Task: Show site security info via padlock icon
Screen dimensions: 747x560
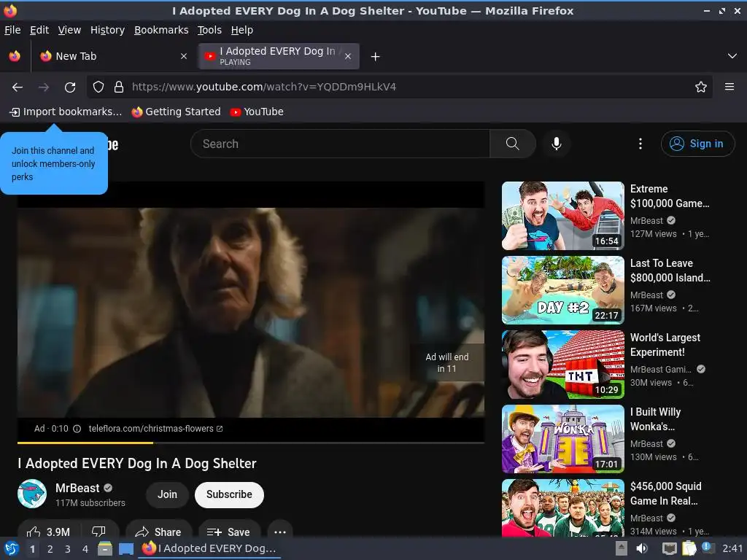Action: pyautogui.click(x=119, y=87)
